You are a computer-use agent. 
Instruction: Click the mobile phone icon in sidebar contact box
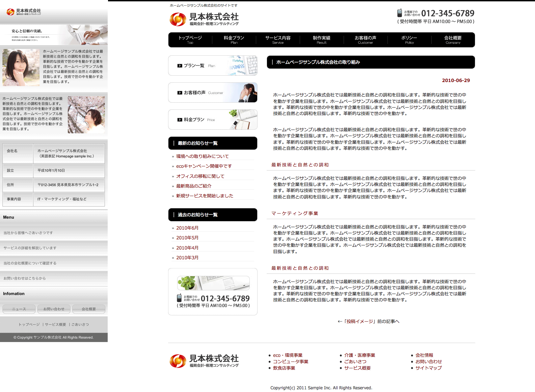click(x=179, y=298)
